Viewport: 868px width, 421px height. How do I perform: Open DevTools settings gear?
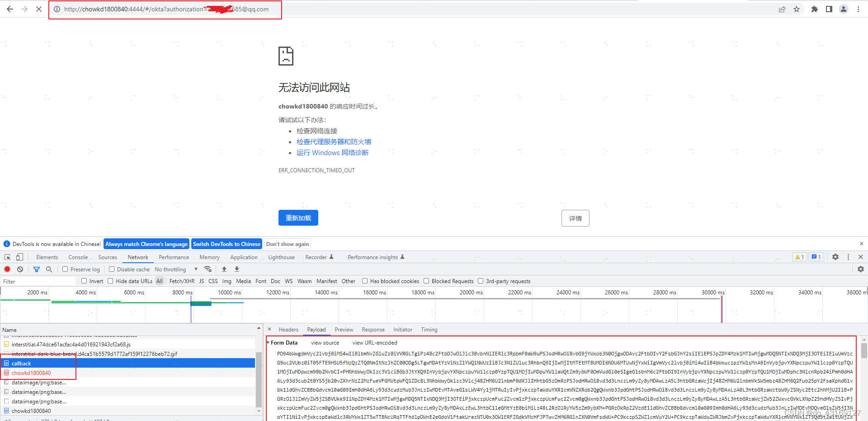click(835, 257)
